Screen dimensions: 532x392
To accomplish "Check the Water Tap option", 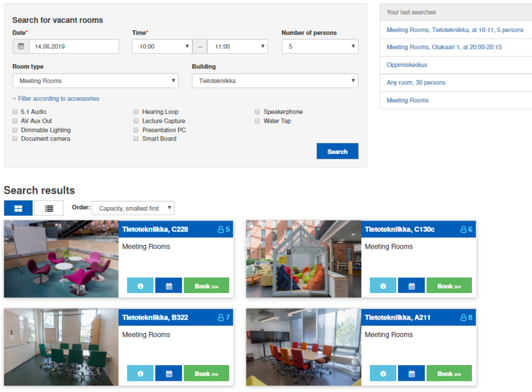I will (258, 121).
